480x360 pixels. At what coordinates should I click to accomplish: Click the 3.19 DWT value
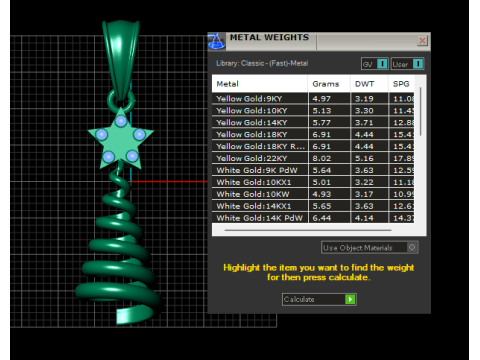[364, 99]
